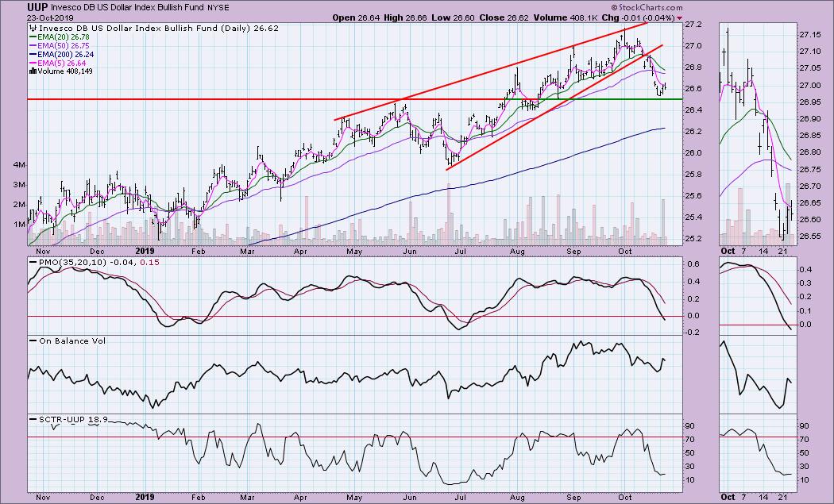Click the 0.3 label on the zoom PMO axis
This screenshot has width=834, height=504.
(805, 283)
